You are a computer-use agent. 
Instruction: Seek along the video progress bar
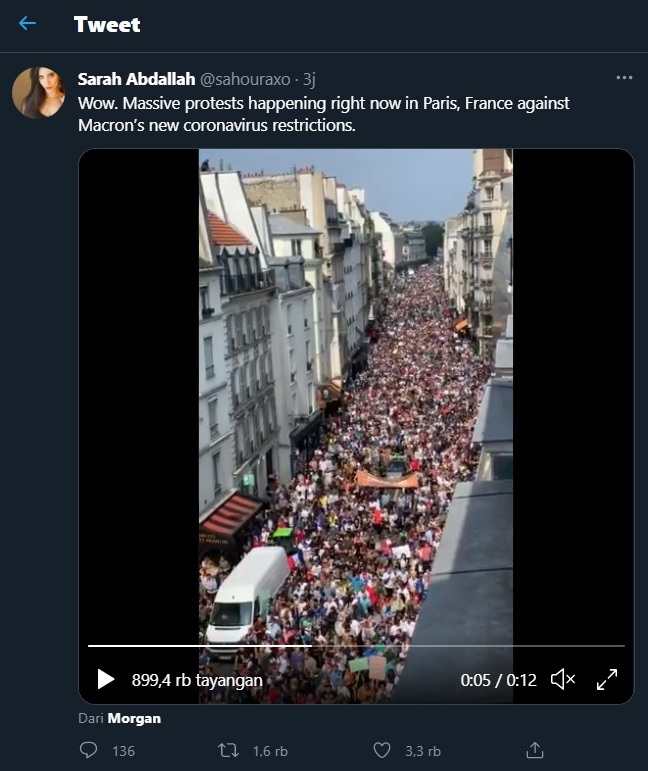click(x=356, y=646)
